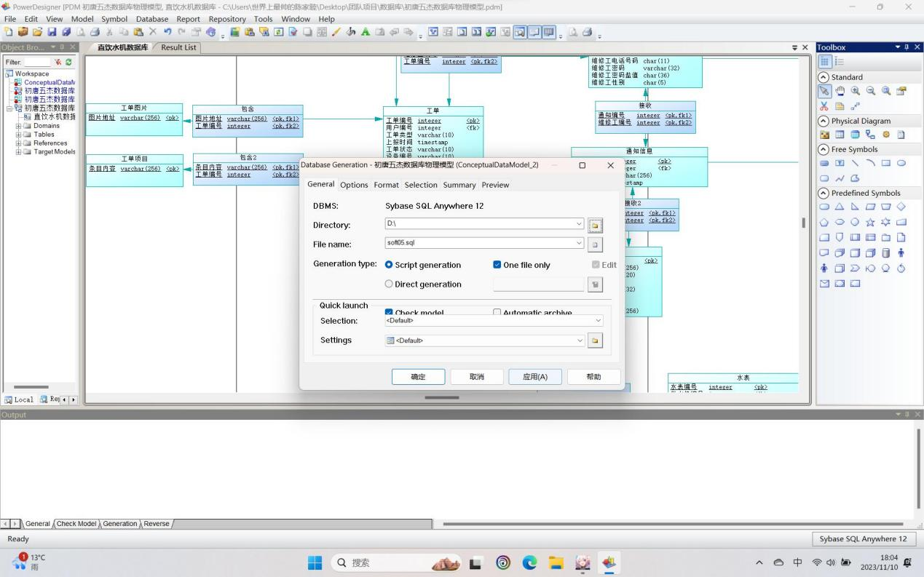Collapse the Free Symbols toolbox section
Screen dimensions: 924x577
(x=824, y=149)
